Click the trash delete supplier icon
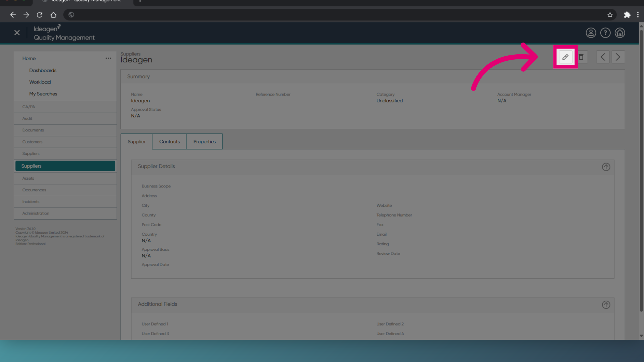 (x=581, y=57)
